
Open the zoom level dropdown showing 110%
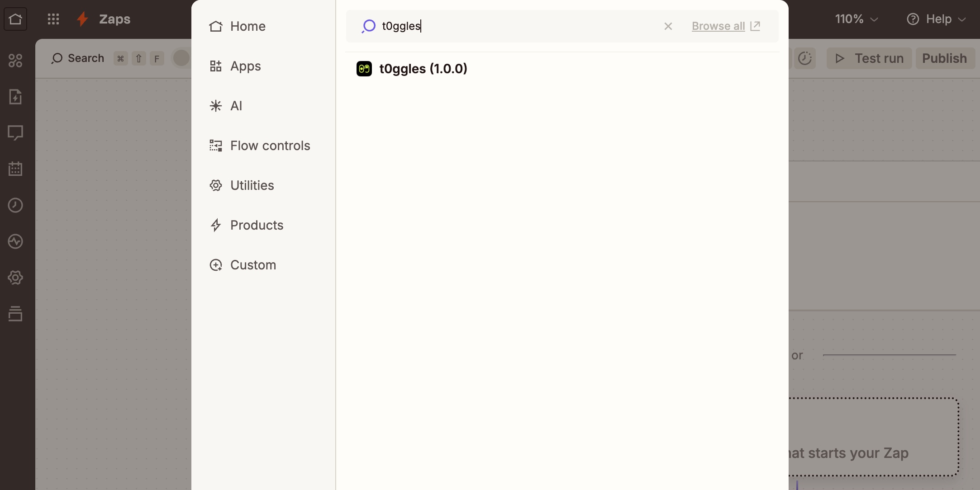pos(856,19)
